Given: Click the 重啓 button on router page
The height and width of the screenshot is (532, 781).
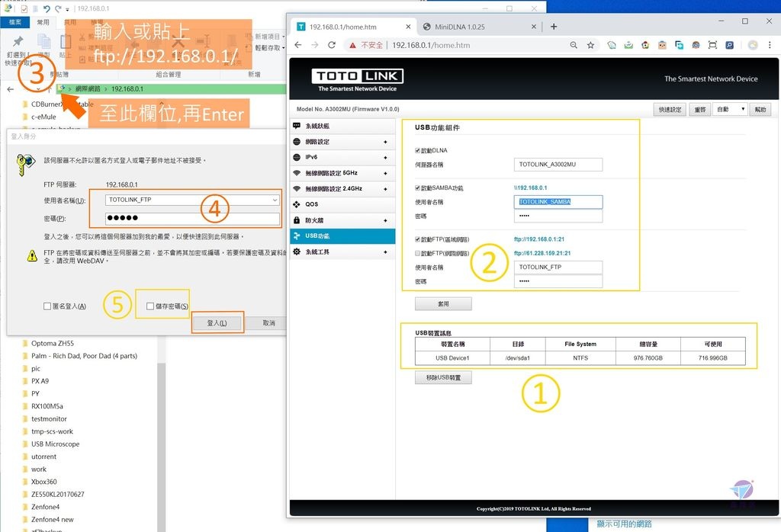Looking at the screenshot, I should click(700, 110).
